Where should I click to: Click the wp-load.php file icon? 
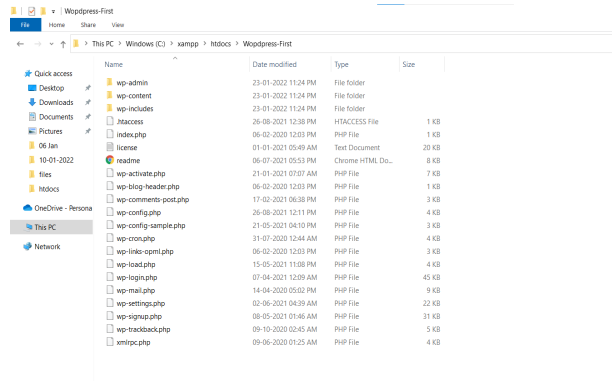(110, 263)
